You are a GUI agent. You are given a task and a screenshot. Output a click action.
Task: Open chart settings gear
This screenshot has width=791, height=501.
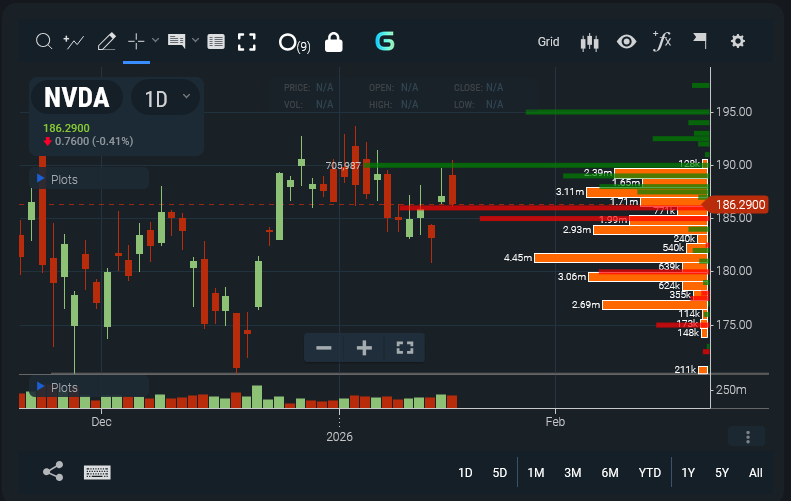click(x=738, y=41)
